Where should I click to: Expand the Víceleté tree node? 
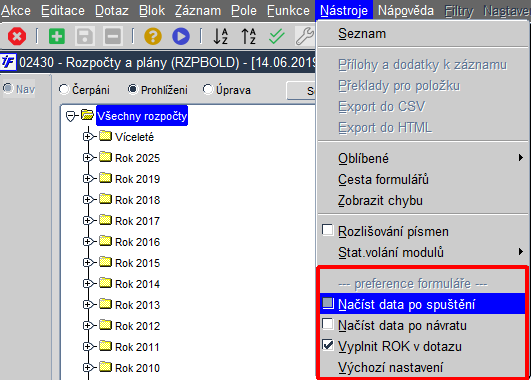pyautogui.click(x=88, y=136)
